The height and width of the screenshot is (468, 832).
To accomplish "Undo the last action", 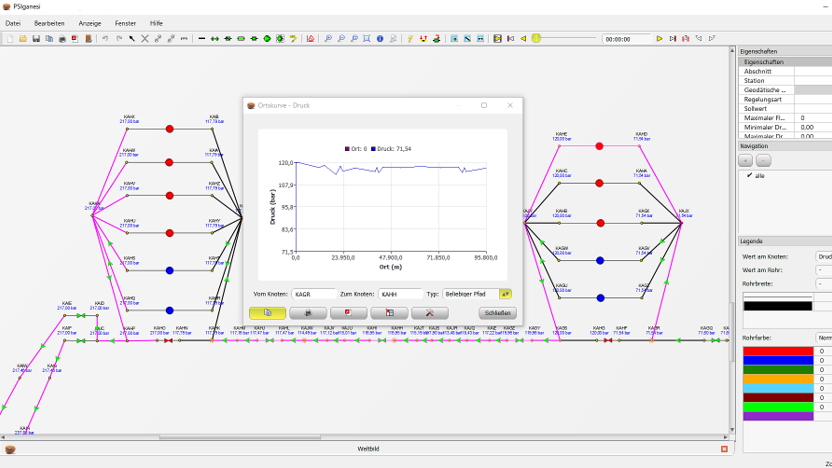I will [x=105, y=39].
